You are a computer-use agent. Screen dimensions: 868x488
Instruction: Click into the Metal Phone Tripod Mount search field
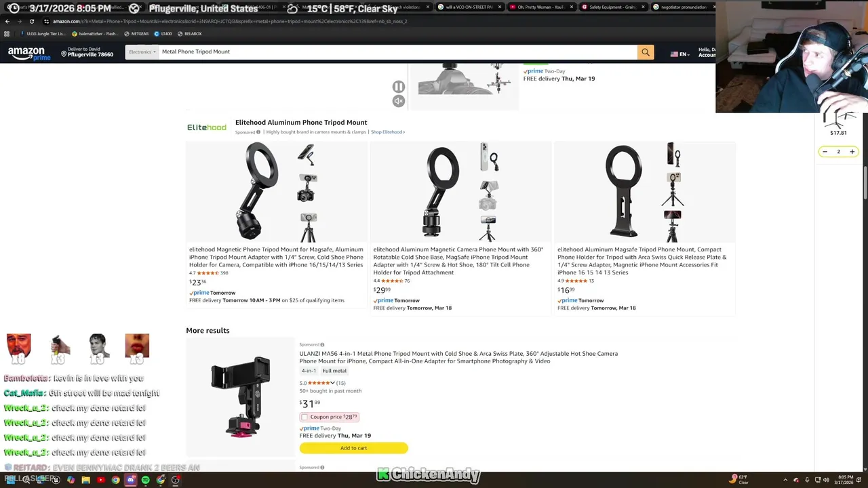398,52
